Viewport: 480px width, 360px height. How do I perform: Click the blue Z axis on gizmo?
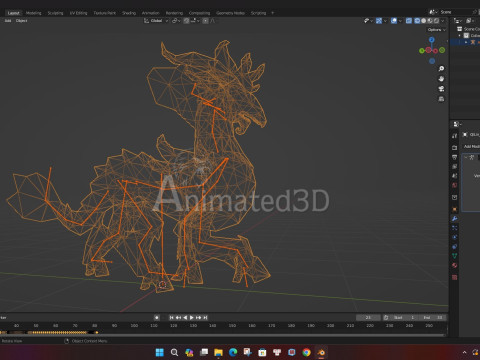(x=432, y=40)
